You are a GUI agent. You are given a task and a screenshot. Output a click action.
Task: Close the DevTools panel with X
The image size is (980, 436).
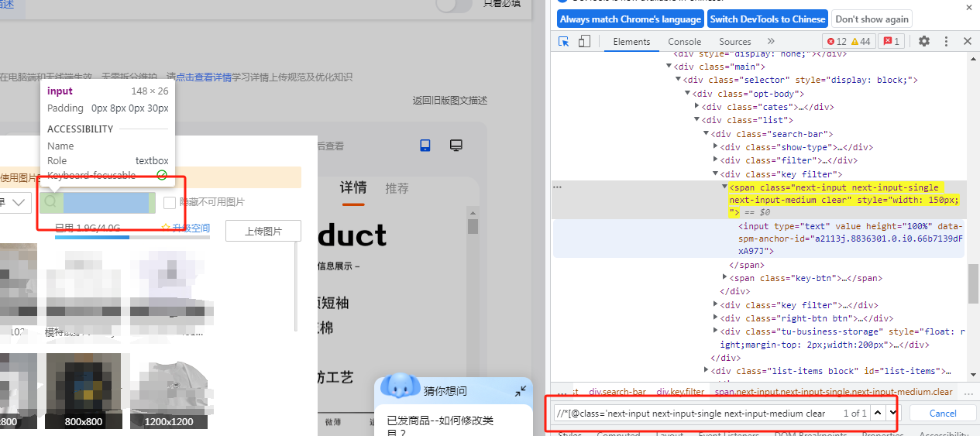coord(967,42)
